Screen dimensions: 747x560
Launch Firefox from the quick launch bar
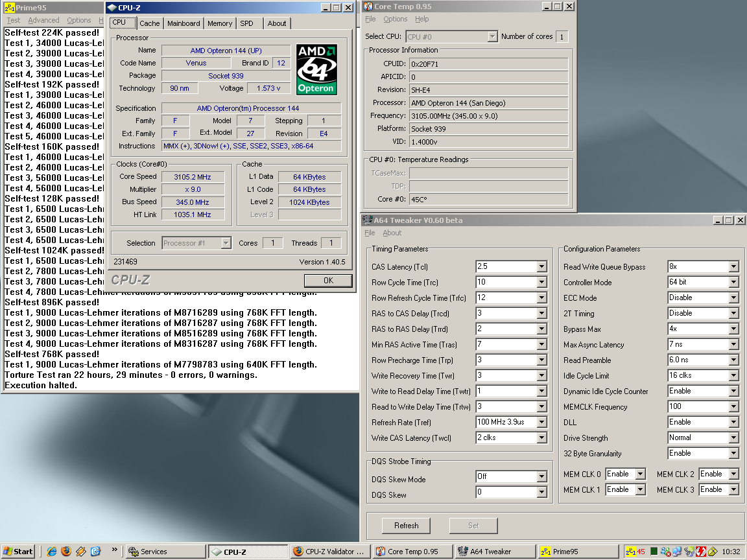coord(66,552)
